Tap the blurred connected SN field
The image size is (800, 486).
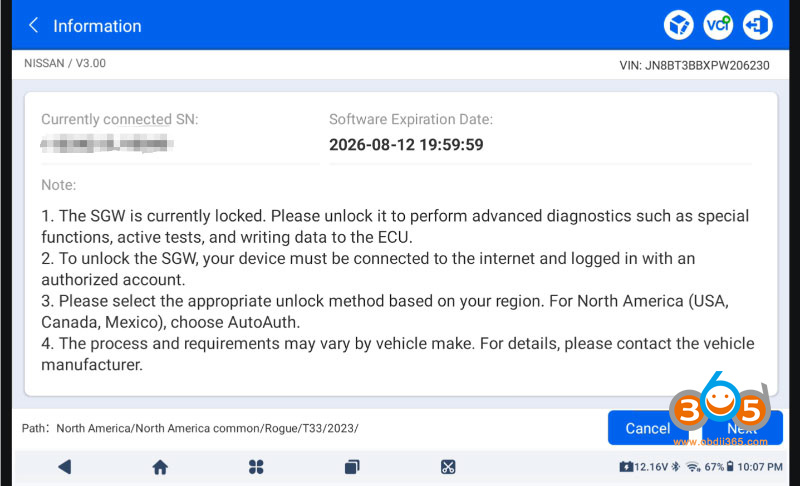coord(107,144)
